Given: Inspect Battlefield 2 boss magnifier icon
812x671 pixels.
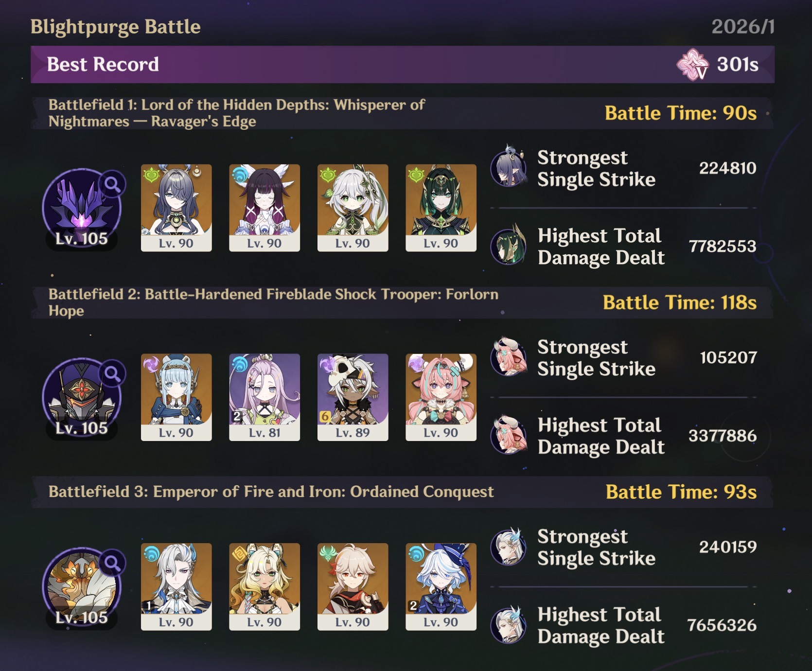Looking at the screenshot, I should tap(112, 373).
